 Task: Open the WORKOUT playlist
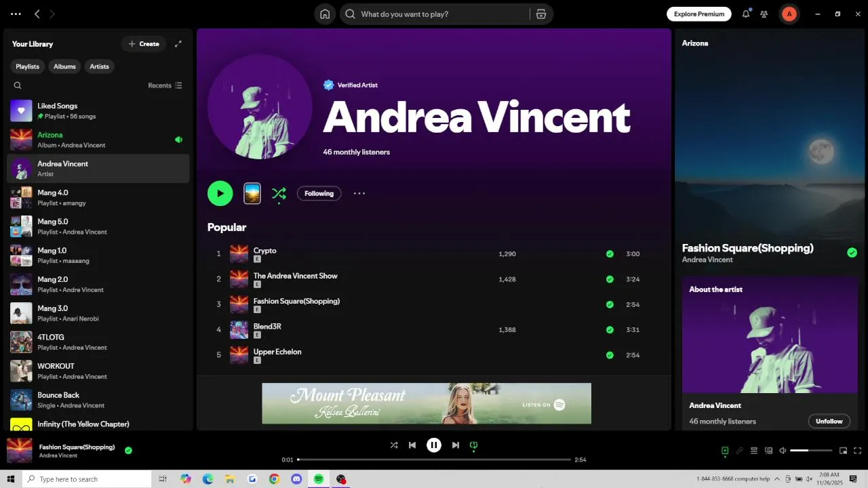tap(98, 371)
